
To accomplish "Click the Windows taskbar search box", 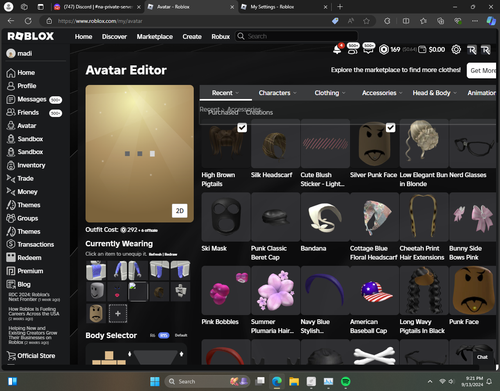I will point(207,381).
